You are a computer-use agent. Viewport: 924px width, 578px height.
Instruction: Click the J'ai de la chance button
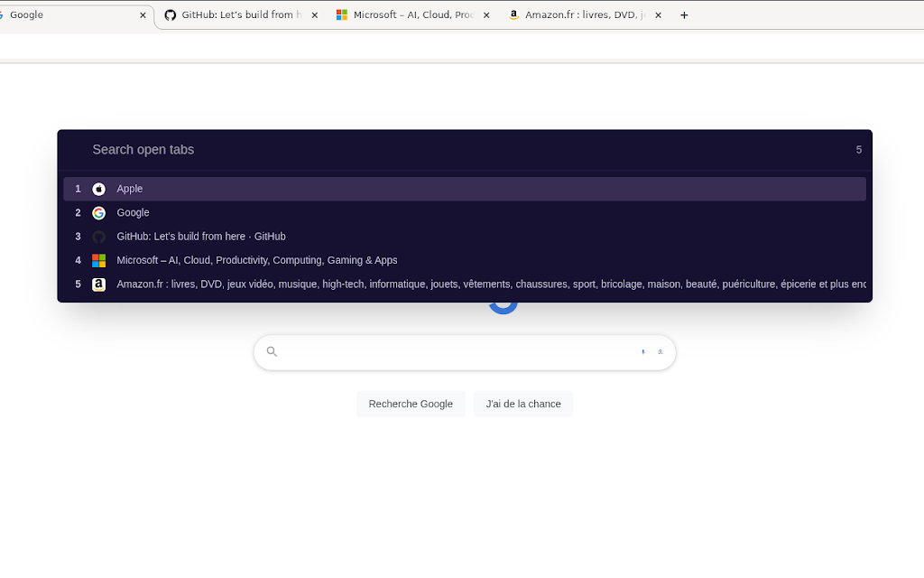[523, 404]
